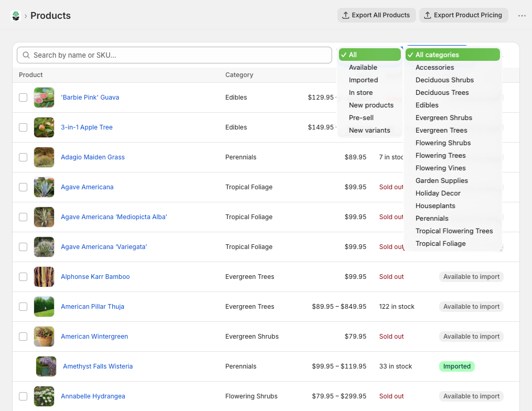Screen dimensions: 532x411
Task: Tick Alphonse Karr Bamboo checkbox
Action: 23,276
